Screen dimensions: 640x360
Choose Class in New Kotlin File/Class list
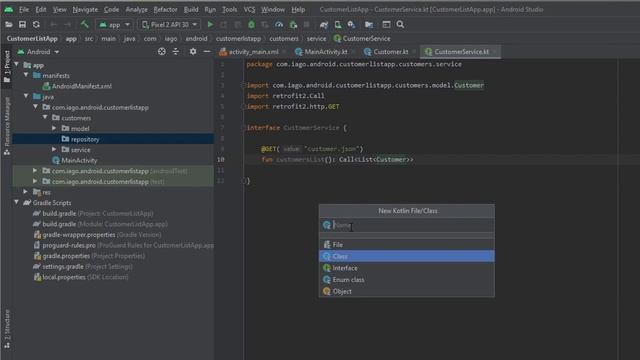tap(407, 256)
